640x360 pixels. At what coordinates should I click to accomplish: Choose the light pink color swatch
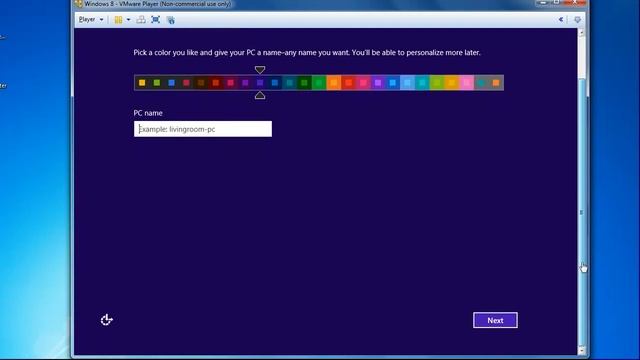(467, 83)
